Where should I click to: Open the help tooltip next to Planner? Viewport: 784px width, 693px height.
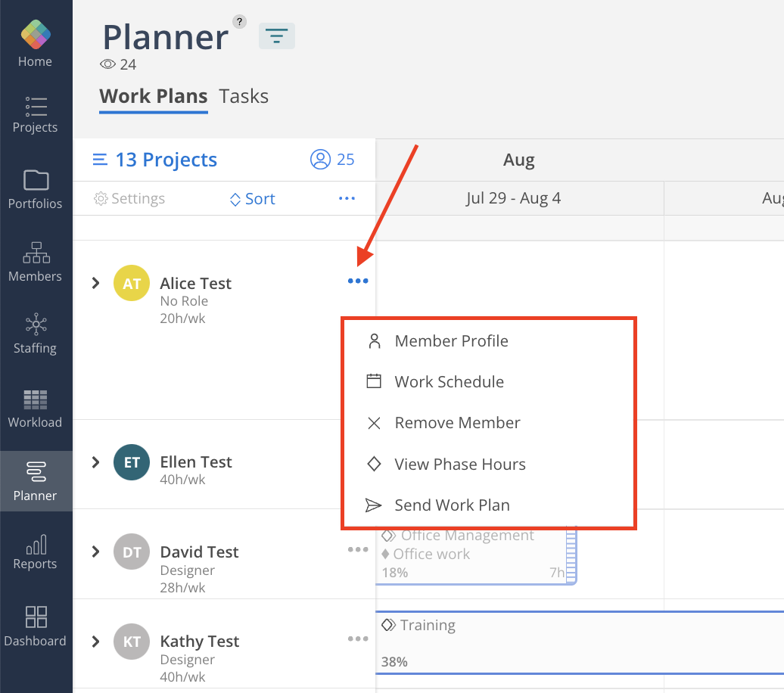click(240, 21)
